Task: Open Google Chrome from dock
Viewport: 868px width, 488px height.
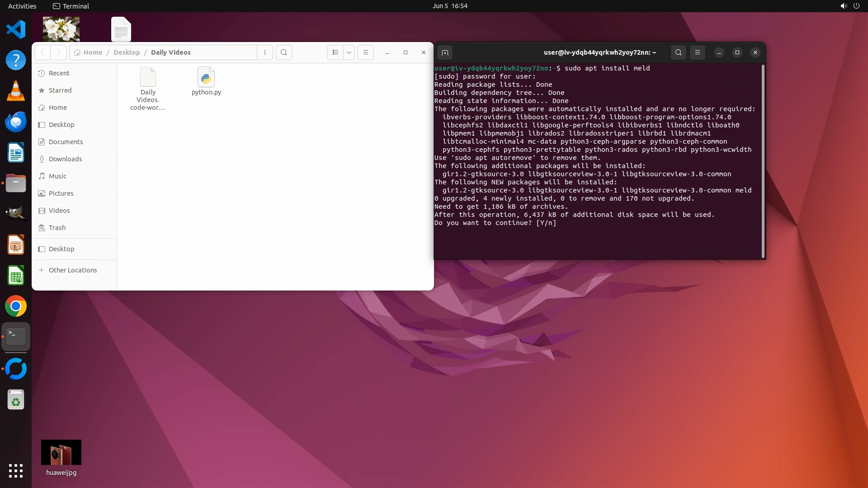Action: pyautogui.click(x=16, y=306)
